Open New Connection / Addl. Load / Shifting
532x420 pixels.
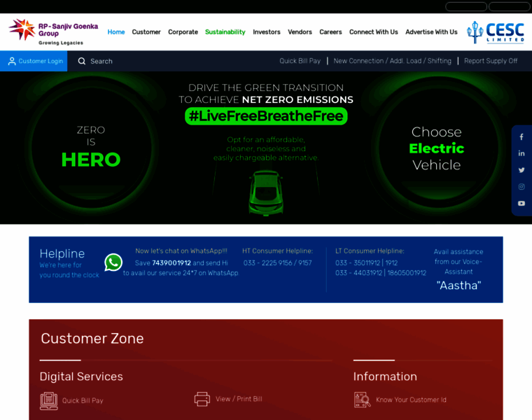393,61
